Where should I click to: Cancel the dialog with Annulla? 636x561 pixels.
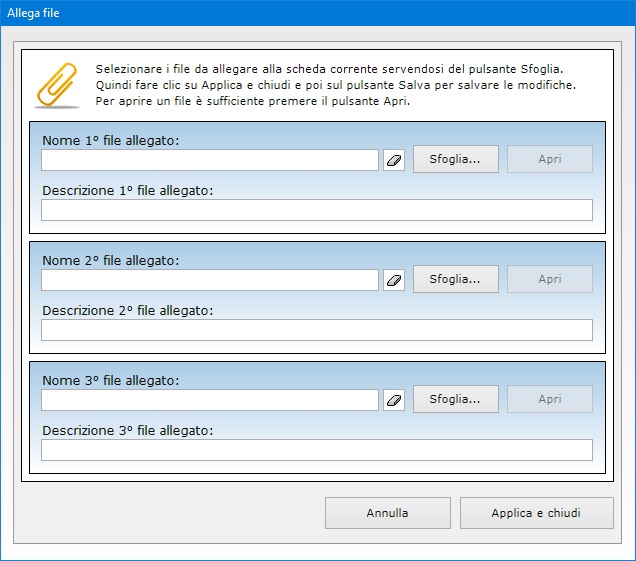click(387, 513)
